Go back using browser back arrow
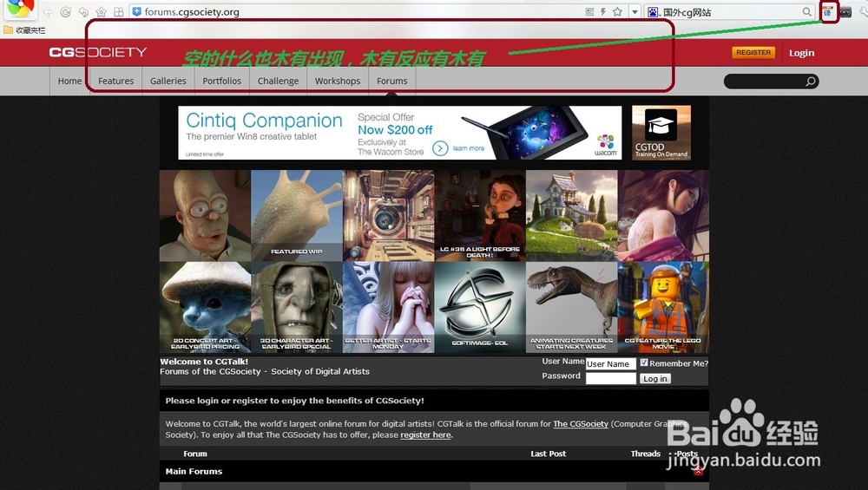This screenshot has height=490, width=868. 49,12
